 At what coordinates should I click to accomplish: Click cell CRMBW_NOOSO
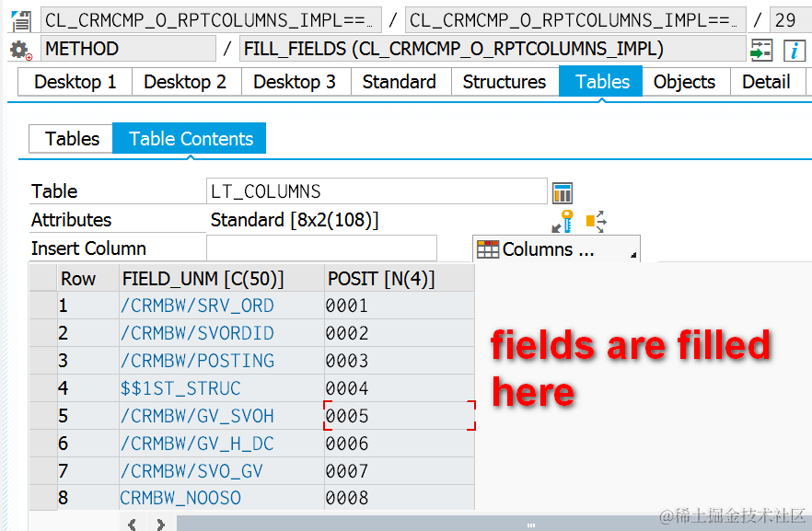(222, 497)
